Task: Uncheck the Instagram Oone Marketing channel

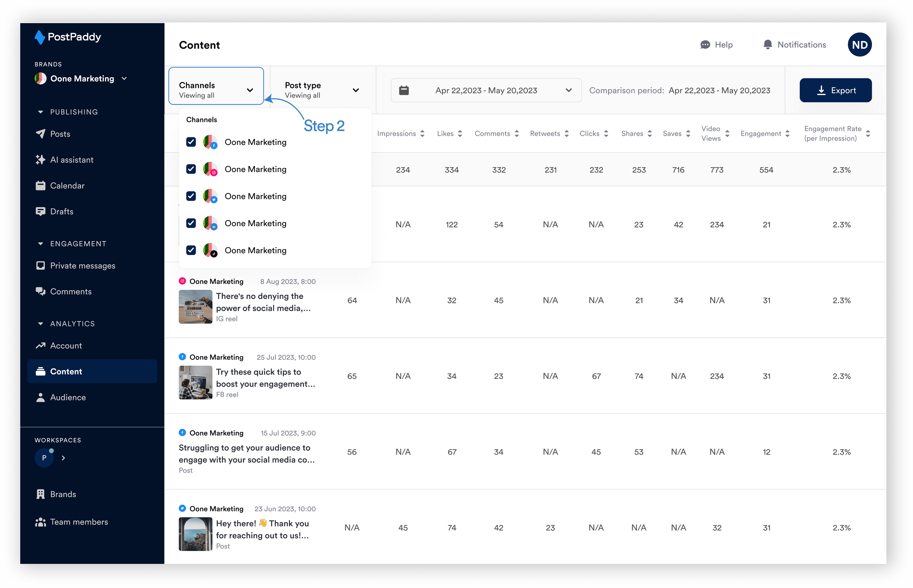Action: pyautogui.click(x=191, y=169)
